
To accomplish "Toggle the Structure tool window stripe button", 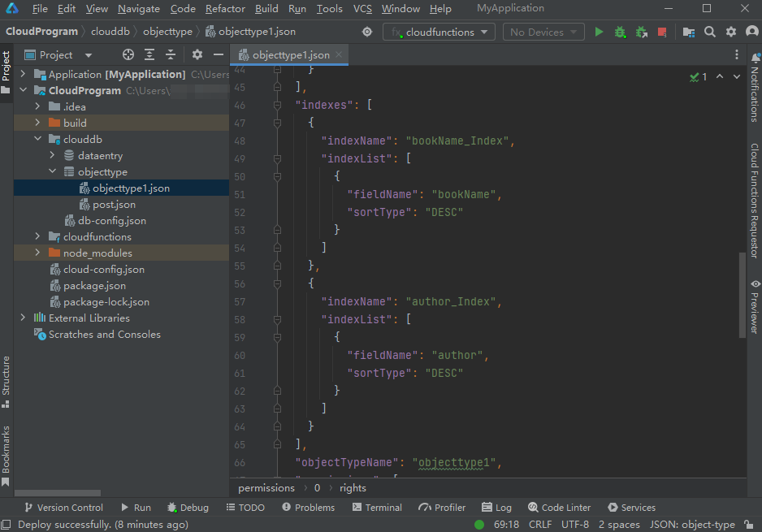I will click(x=6, y=382).
